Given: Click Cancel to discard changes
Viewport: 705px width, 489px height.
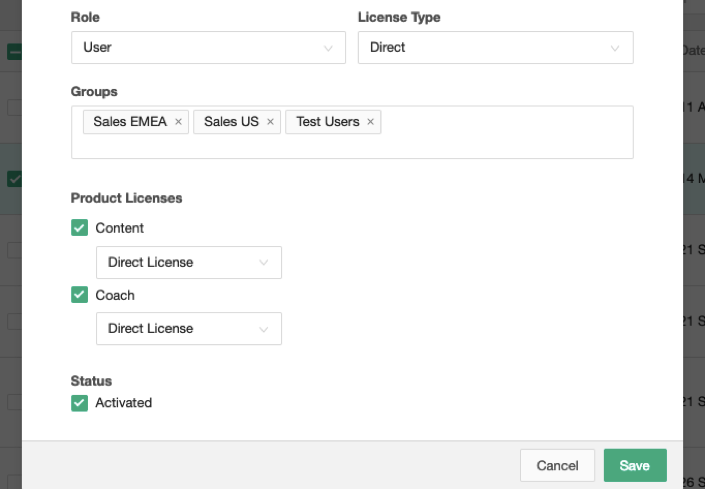Looking at the screenshot, I should 558,466.
